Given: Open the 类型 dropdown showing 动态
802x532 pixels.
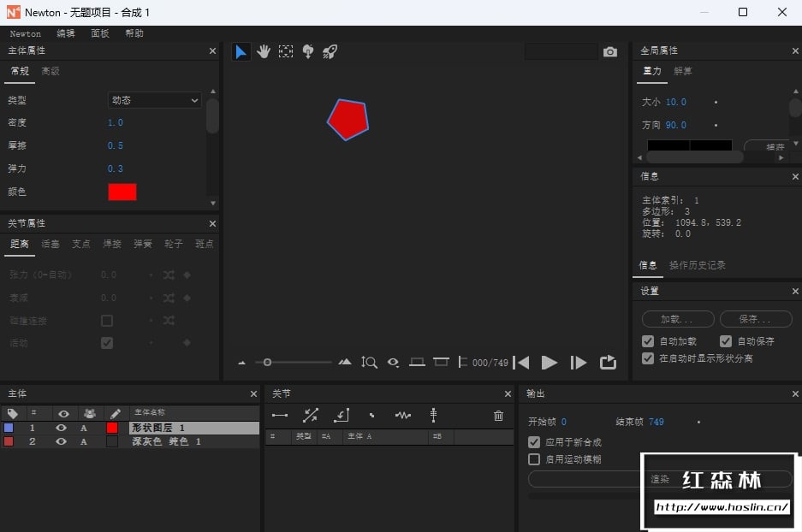Looking at the screenshot, I should 154,100.
